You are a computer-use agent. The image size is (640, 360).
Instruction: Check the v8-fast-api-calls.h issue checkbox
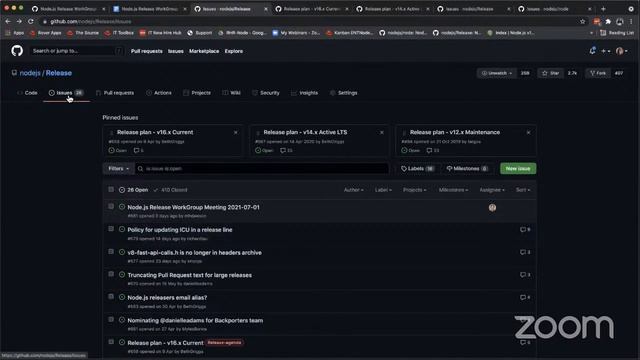pyautogui.click(x=111, y=252)
